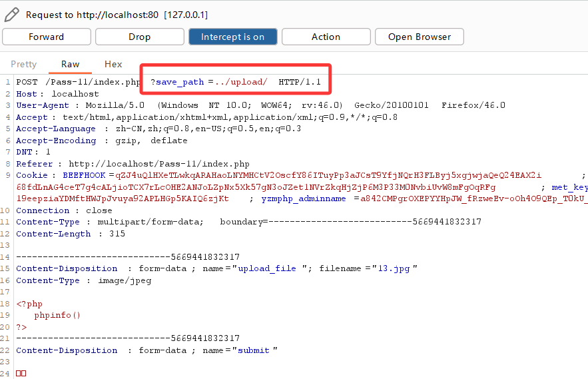Switch to the Pretty view tab
Image resolution: width=588 pixels, height=379 pixels.
pos(23,64)
